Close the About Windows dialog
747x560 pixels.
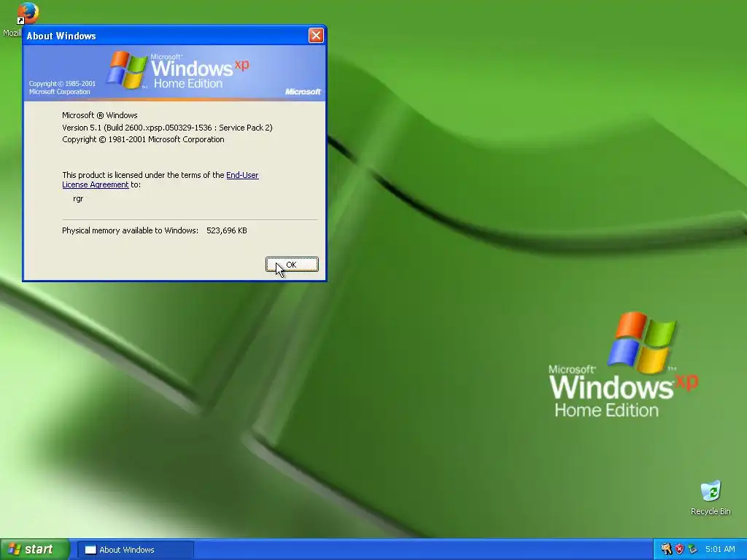316,35
